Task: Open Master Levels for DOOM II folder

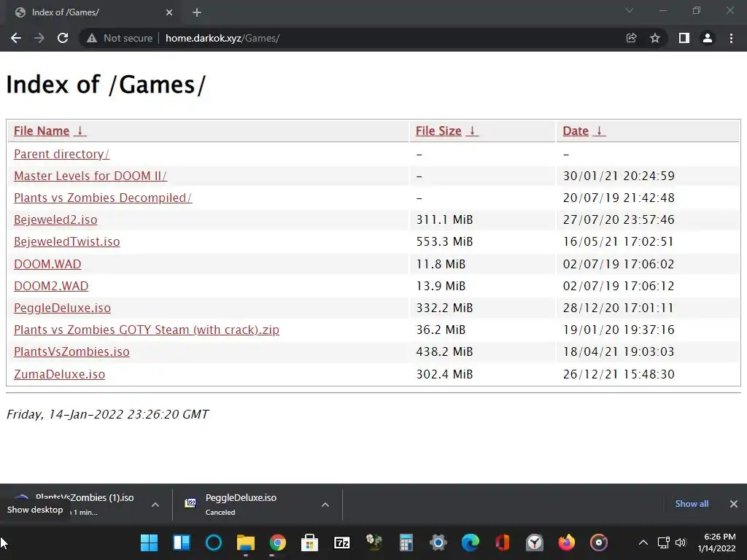Action: pyautogui.click(x=90, y=176)
